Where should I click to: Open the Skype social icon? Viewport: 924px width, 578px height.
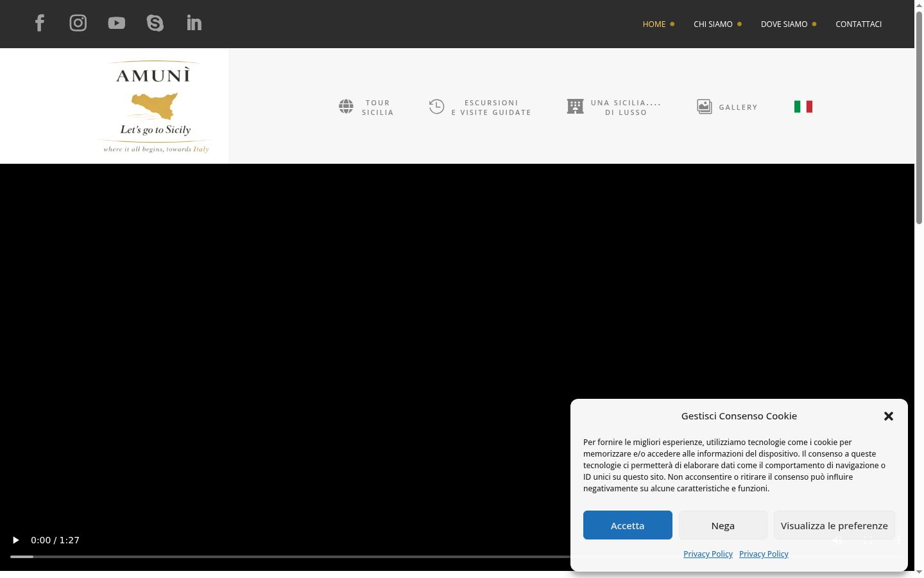(155, 23)
